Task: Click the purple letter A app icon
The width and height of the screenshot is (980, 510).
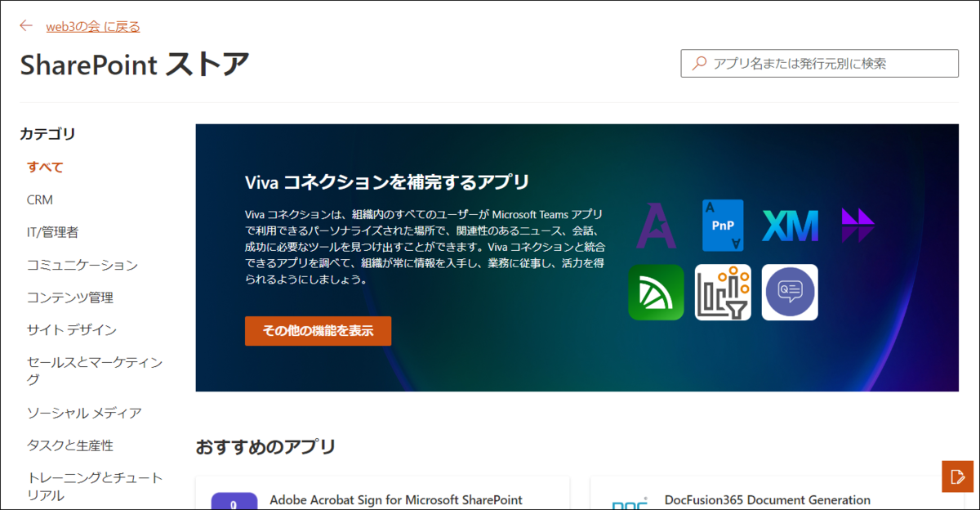Action: click(x=657, y=225)
